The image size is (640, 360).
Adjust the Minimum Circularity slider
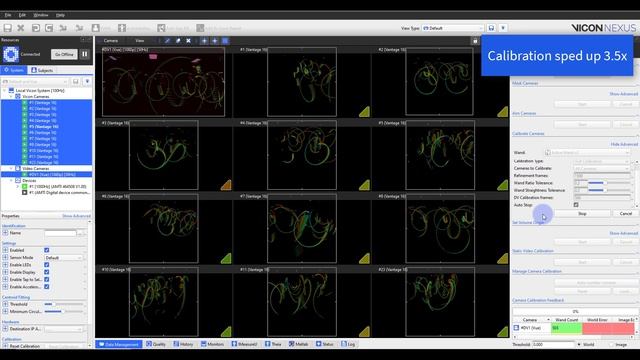click(63, 311)
